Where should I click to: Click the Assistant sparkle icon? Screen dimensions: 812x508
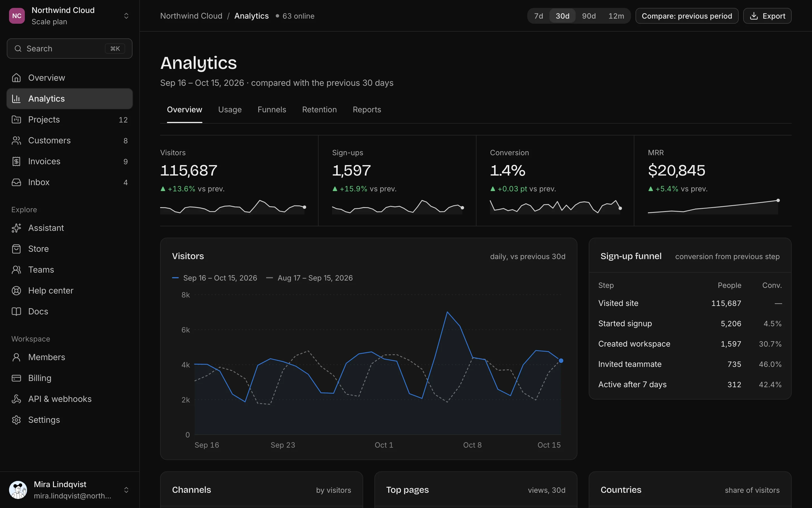pyautogui.click(x=16, y=228)
